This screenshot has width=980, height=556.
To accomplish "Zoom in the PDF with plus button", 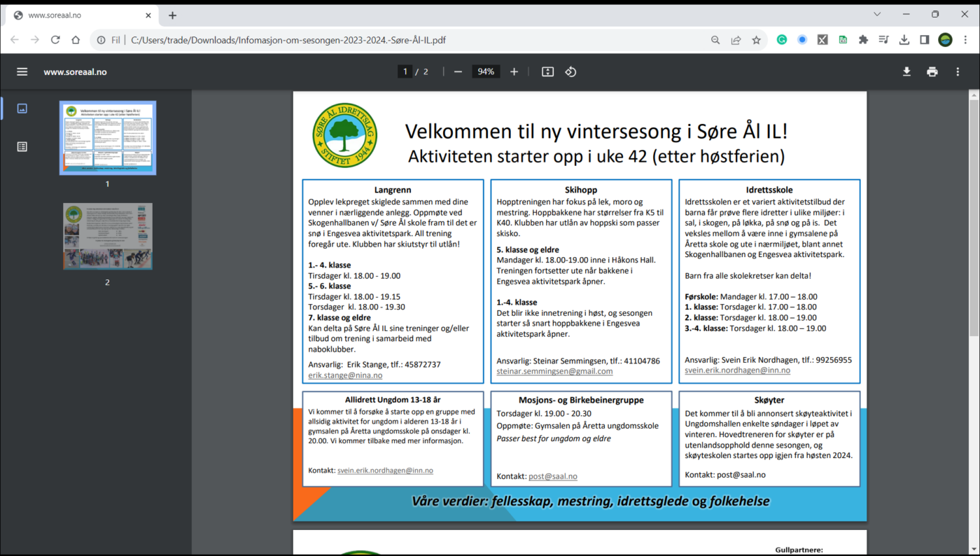I will pyautogui.click(x=514, y=71).
